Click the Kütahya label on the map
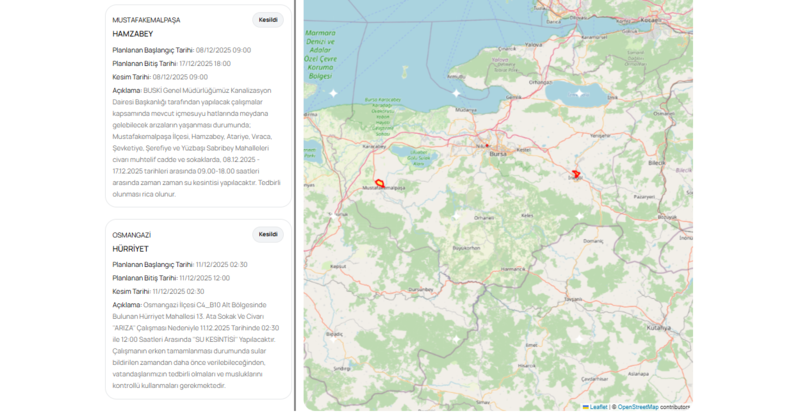Screen dimensions: 800x418 pos(659,327)
